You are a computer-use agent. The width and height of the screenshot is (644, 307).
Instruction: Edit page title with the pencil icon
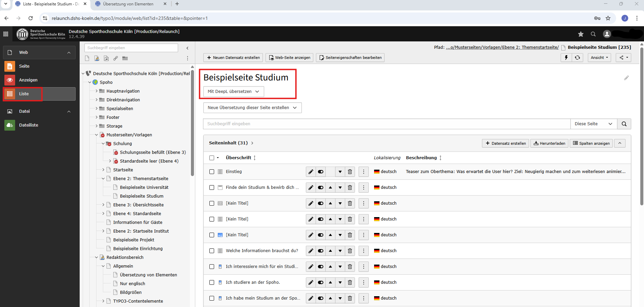[x=626, y=78]
